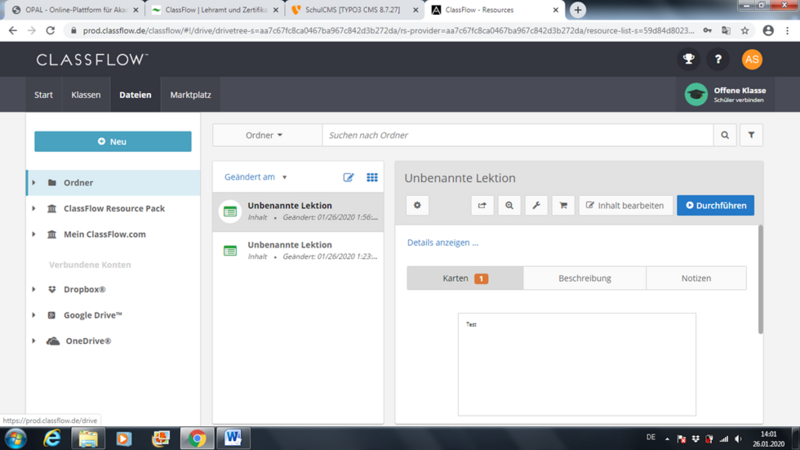Open Google Chrome from the taskbar
The height and width of the screenshot is (450, 800).
(197, 438)
